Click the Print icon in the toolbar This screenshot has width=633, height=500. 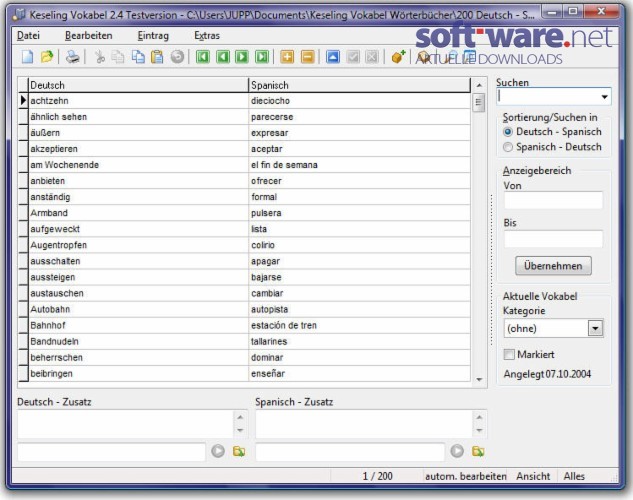click(x=73, y=56)
